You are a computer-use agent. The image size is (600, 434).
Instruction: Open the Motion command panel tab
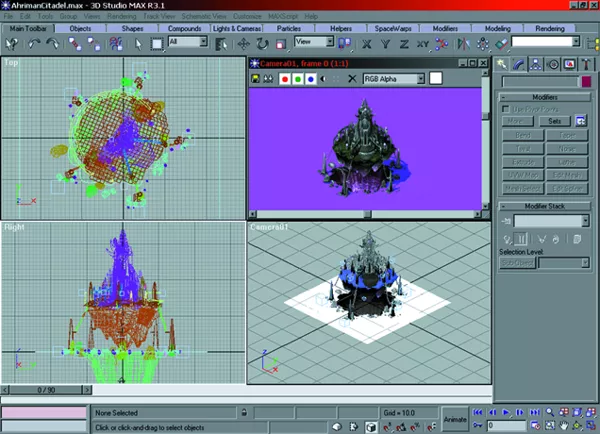[x=553, y=64]
